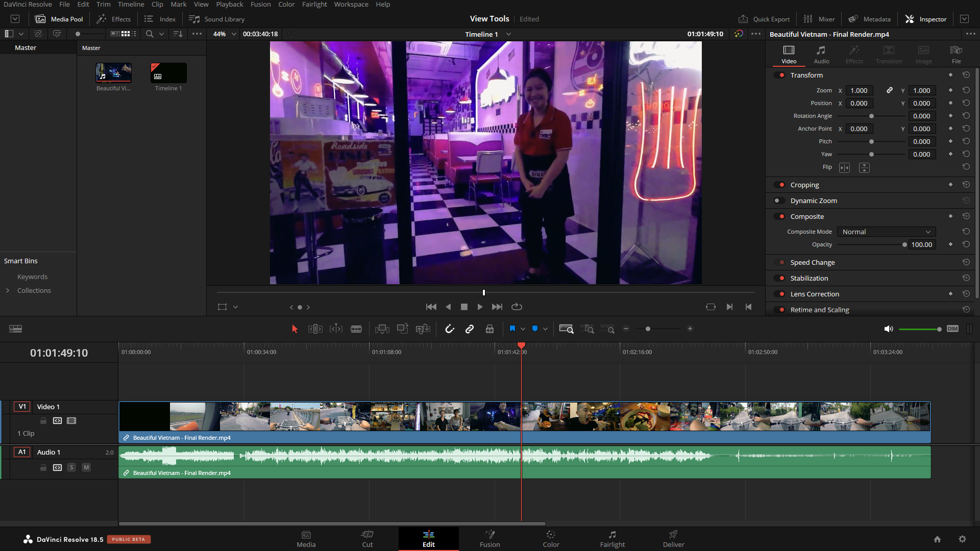Click the Opacity slider handle
Screen dimensions: 980x551
coord(904,245)
